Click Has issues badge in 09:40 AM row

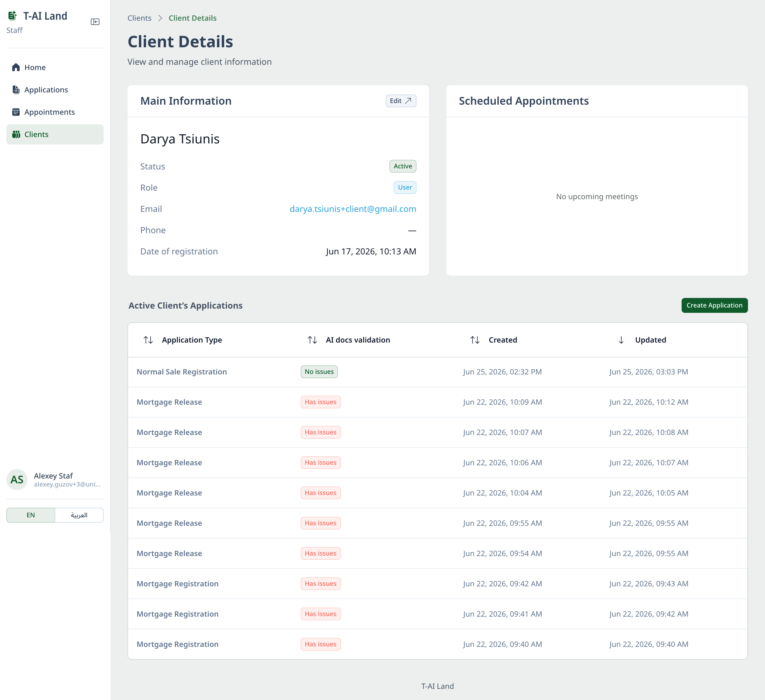pos(321,644)
